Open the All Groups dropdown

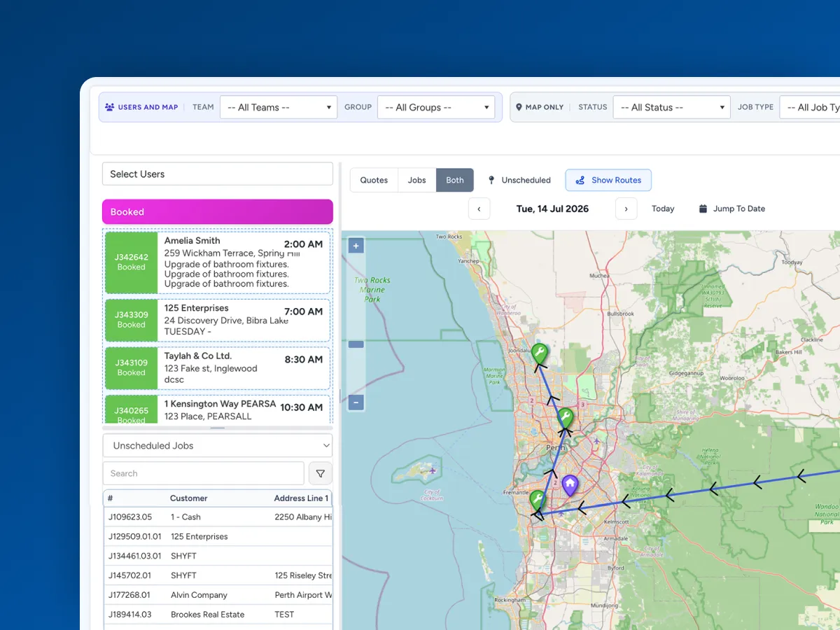click(436, 107)
